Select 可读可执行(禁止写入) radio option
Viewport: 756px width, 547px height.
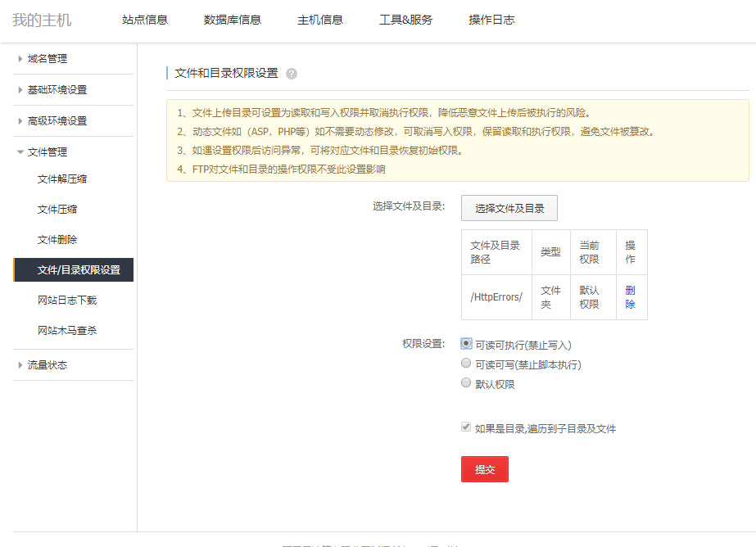coord(467,344)
